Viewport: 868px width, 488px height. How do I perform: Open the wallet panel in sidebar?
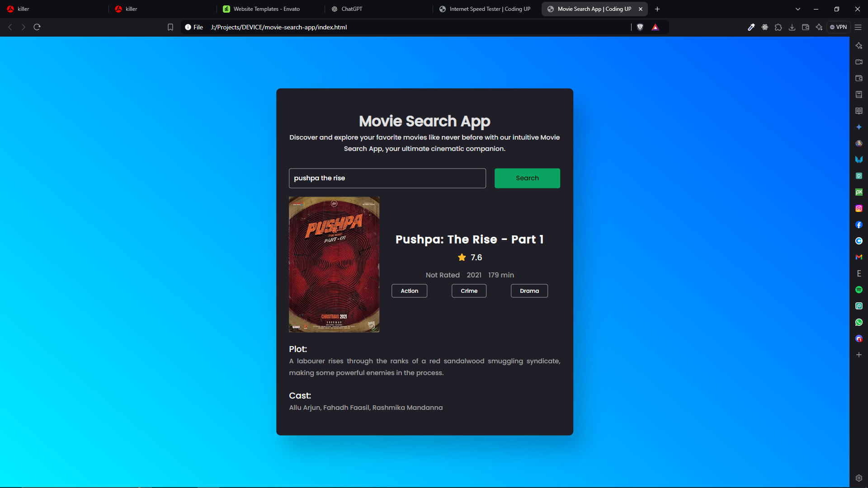tap(859, 78)
